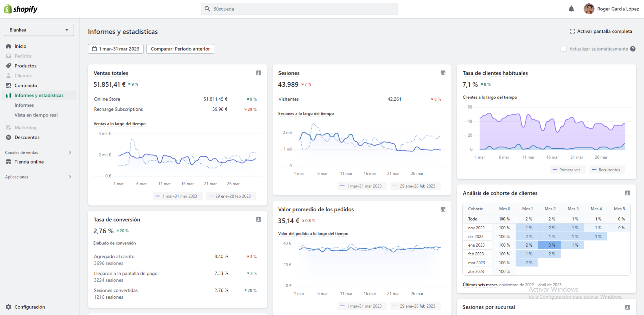
Task: Open report icon on Sesiones card
Action: [x=443, y=73]
